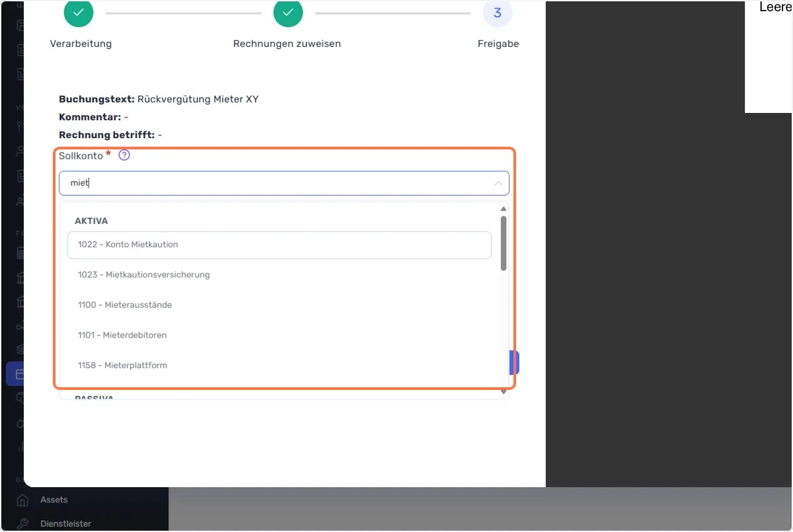The image size is (793, 532).
Task: Click the Sollkonto search field containing "miet"
Action: click(x=284, y=183)
